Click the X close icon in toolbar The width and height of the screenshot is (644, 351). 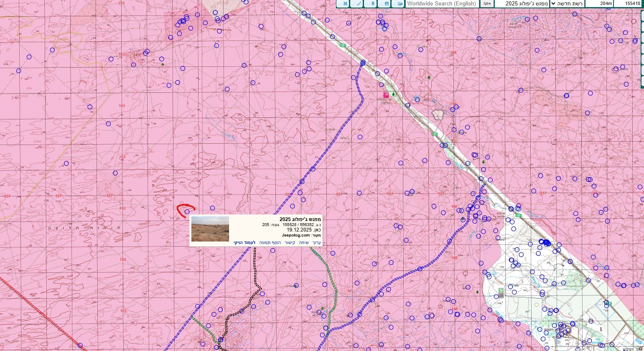point(345,4)
